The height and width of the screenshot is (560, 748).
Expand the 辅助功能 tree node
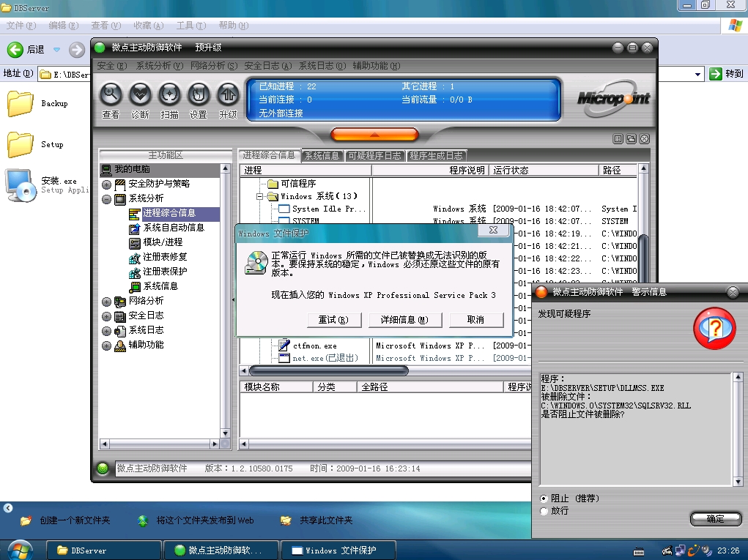click(x=106, y=346)
